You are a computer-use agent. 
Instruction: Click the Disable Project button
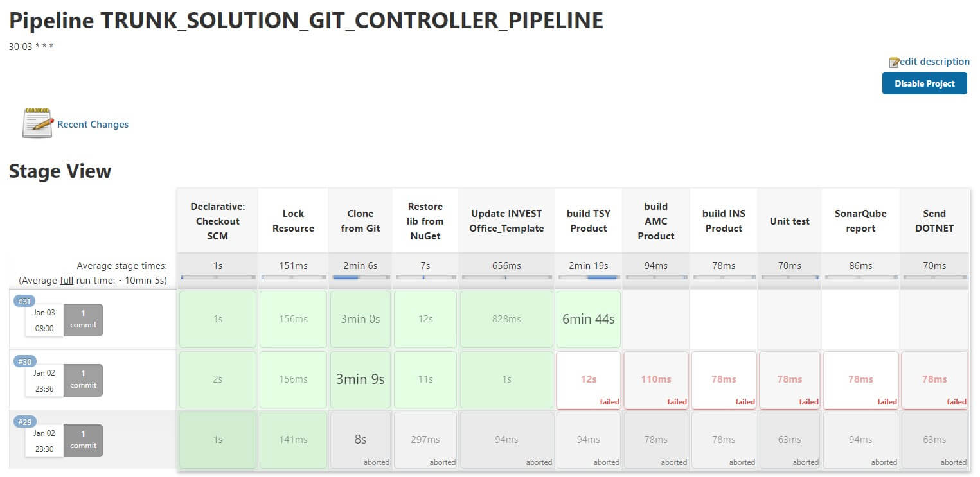pos(924,83)
